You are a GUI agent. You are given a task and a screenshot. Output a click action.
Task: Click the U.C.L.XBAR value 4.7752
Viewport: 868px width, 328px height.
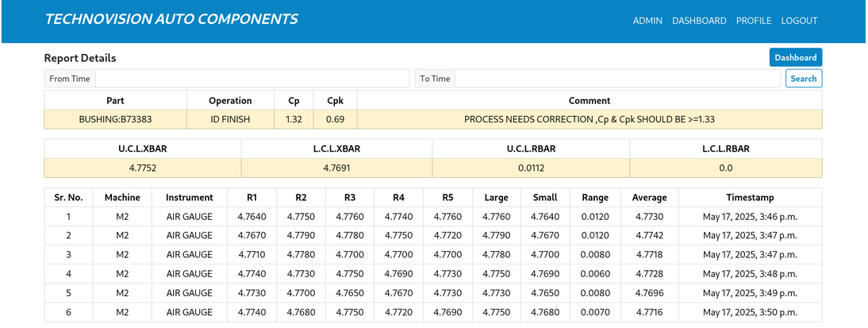point(143,168)
